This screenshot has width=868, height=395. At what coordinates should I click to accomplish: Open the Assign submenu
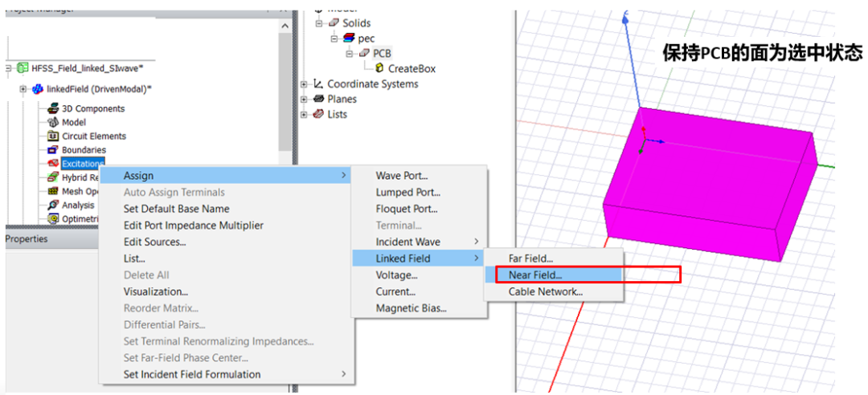(x=225, y=175)
